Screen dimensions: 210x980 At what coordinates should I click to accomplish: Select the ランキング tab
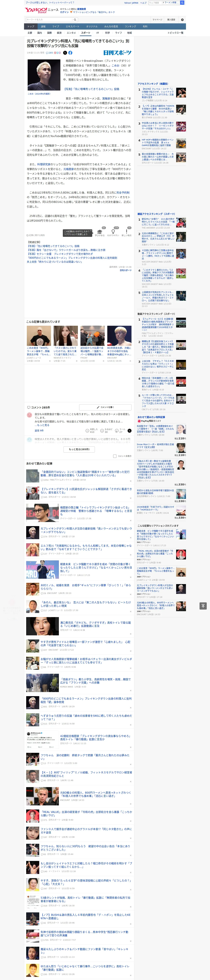click(x=130, y=27)
